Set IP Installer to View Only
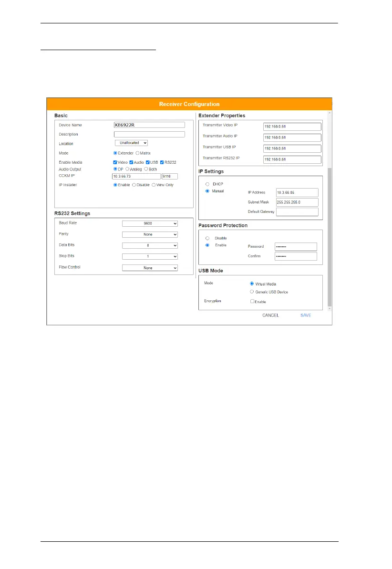The width and height of the screenshot is (392, 569). (x=154, y=185)
